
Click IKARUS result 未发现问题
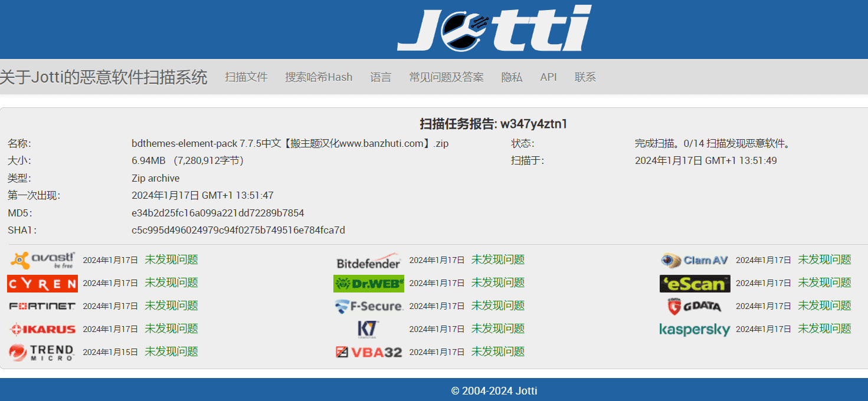[171, 328]
